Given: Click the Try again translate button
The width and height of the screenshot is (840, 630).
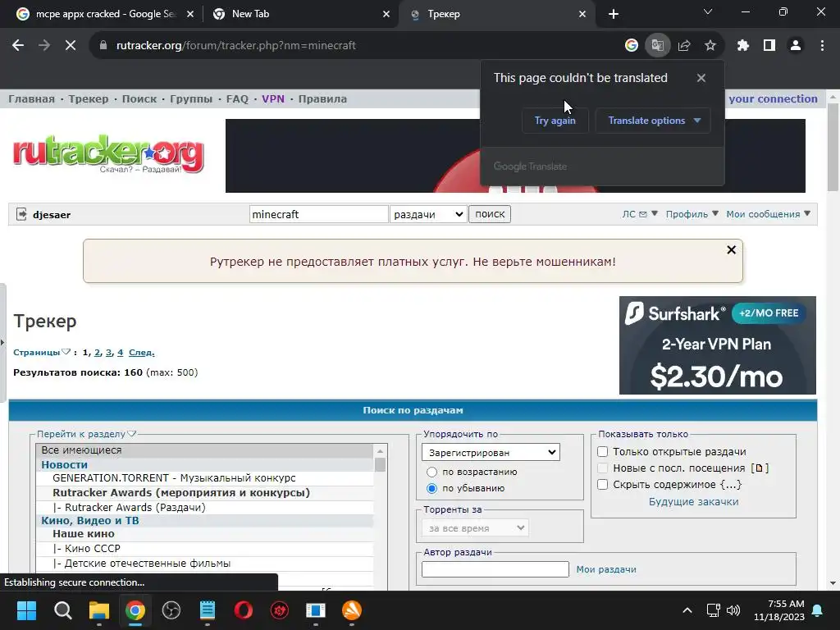Looking at the screenshot, I should tap(555, 121).
